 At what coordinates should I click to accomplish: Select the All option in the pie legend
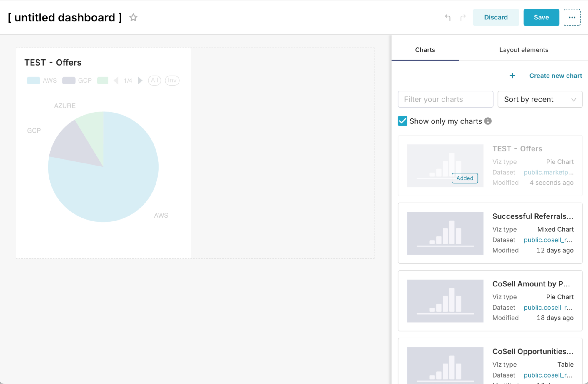[154, 80]
